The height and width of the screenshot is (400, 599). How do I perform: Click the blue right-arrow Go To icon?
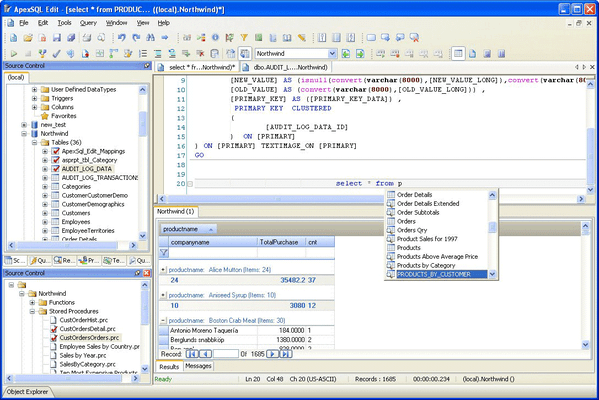[165, 37]
